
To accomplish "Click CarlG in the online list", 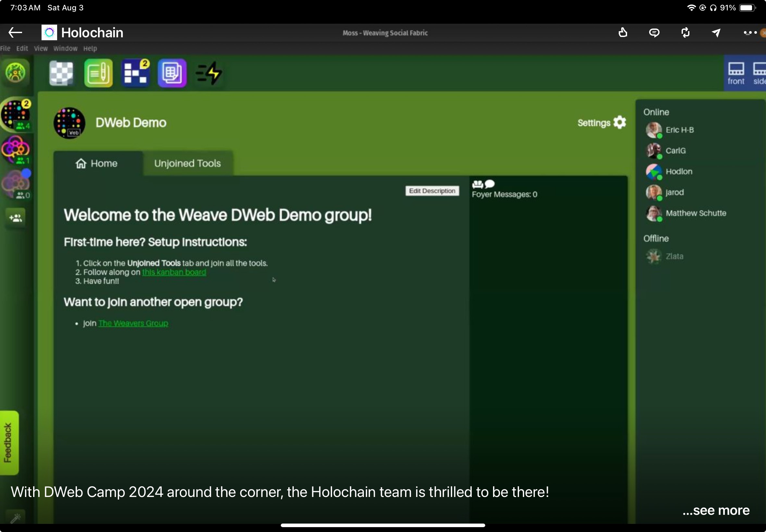I will tap(676, 151).
